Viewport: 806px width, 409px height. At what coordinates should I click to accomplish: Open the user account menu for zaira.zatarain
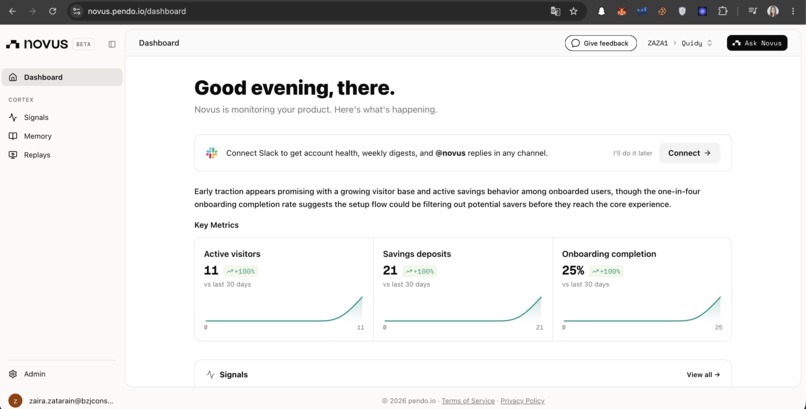(x=62, y=401)
